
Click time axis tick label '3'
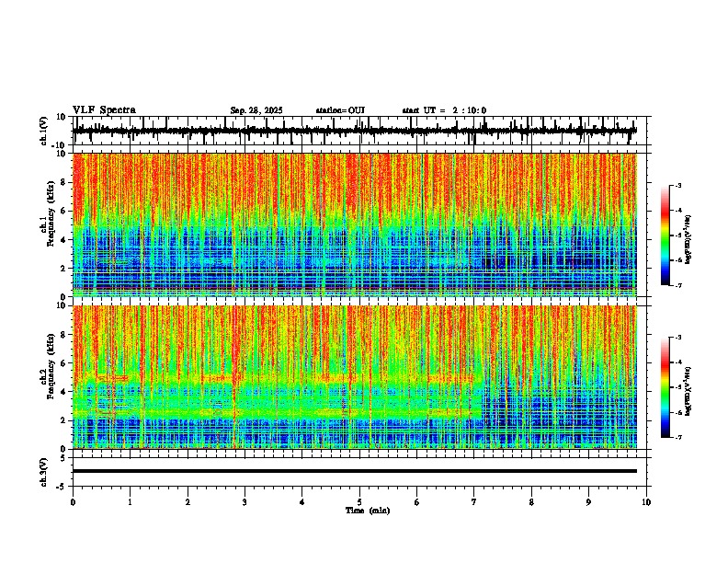(245, 501)
